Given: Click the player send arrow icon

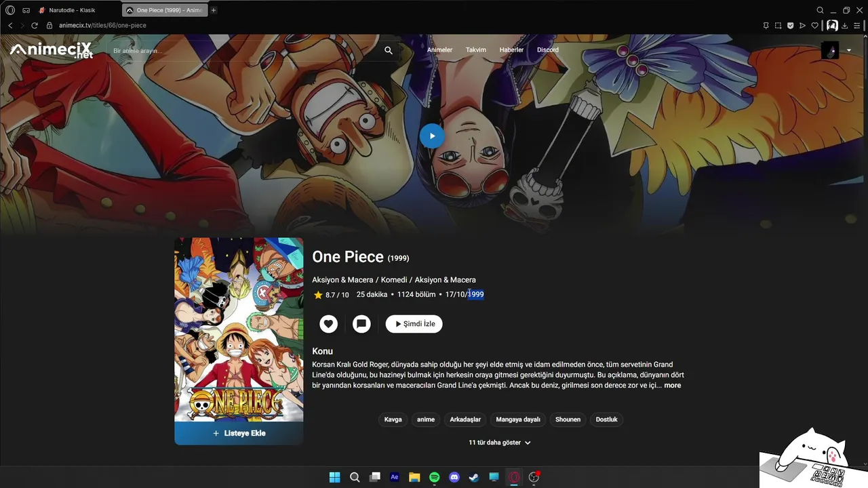Looking at the screenshot, I should point(802,25).
